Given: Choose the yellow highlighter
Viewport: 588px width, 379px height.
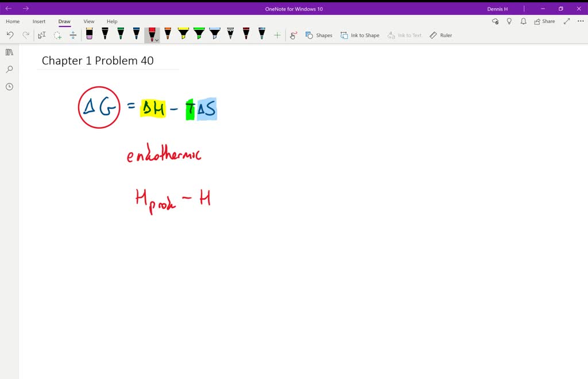Looking at the screenshot, I should pyautogui.click(x=183, y=34).
